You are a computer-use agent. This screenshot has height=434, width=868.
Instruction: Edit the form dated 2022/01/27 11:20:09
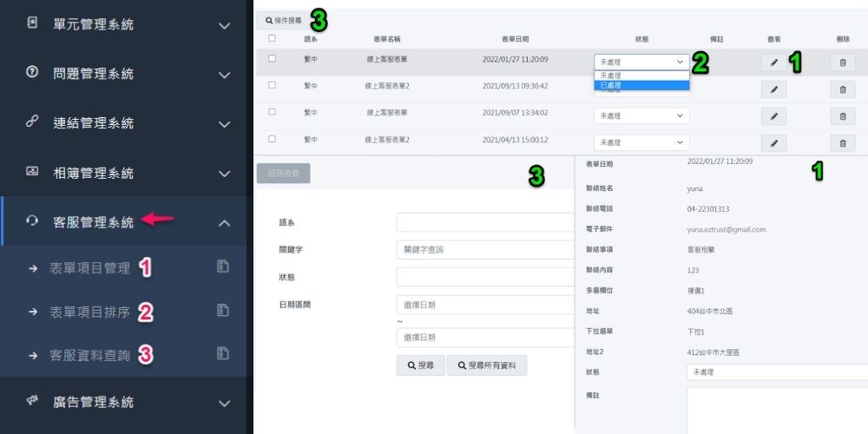tap(774, 62)
